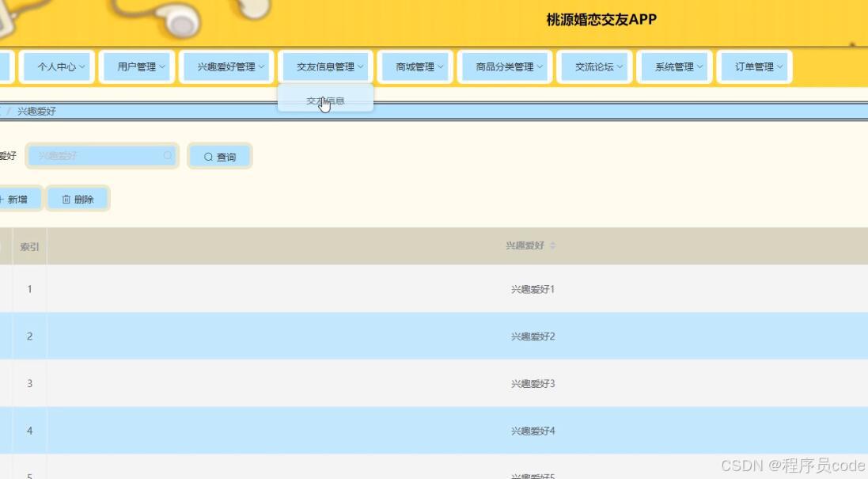Select the 兴趣爱好3 table cell

pos(533,383)
